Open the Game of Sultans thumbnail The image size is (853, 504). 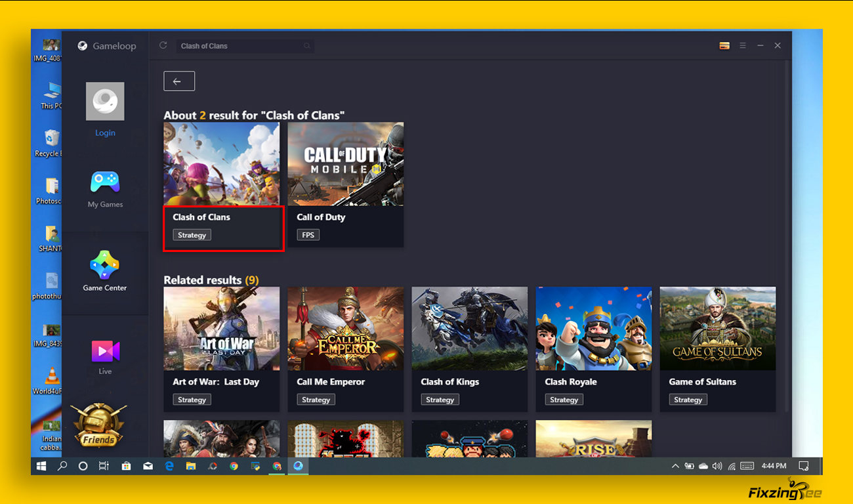click(717, 328)
